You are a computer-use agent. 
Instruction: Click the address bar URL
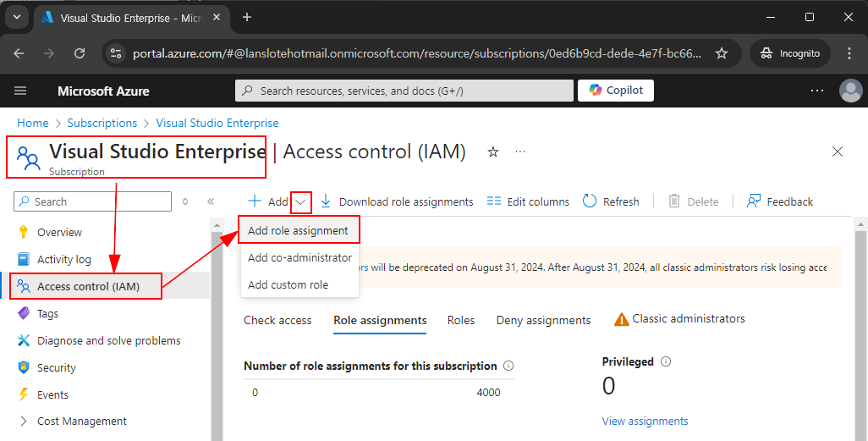[x=417, y=53]
